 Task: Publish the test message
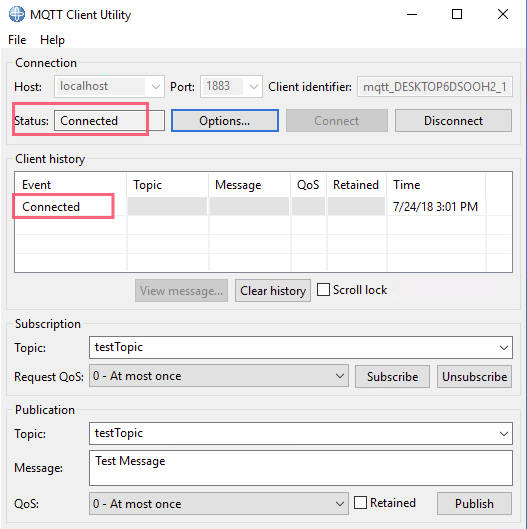pyautogui.click(x=474, y=504)
